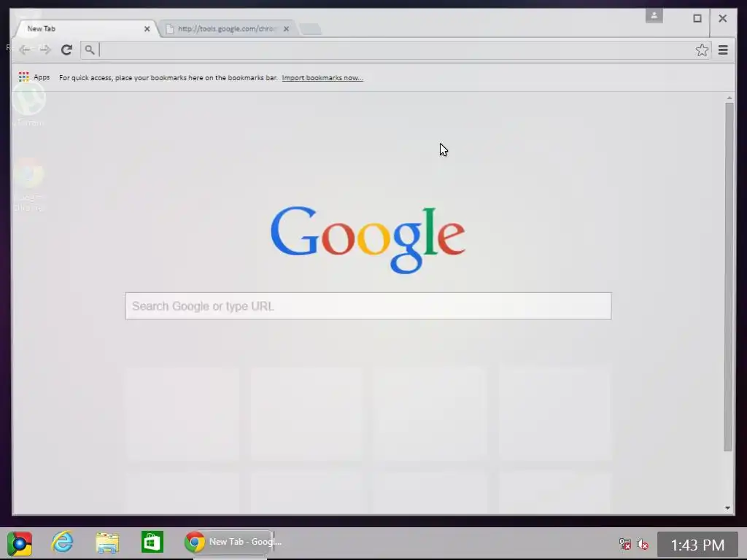Click the back navigation arrow
The image size is (747, 560).
[x=25, y=50]
